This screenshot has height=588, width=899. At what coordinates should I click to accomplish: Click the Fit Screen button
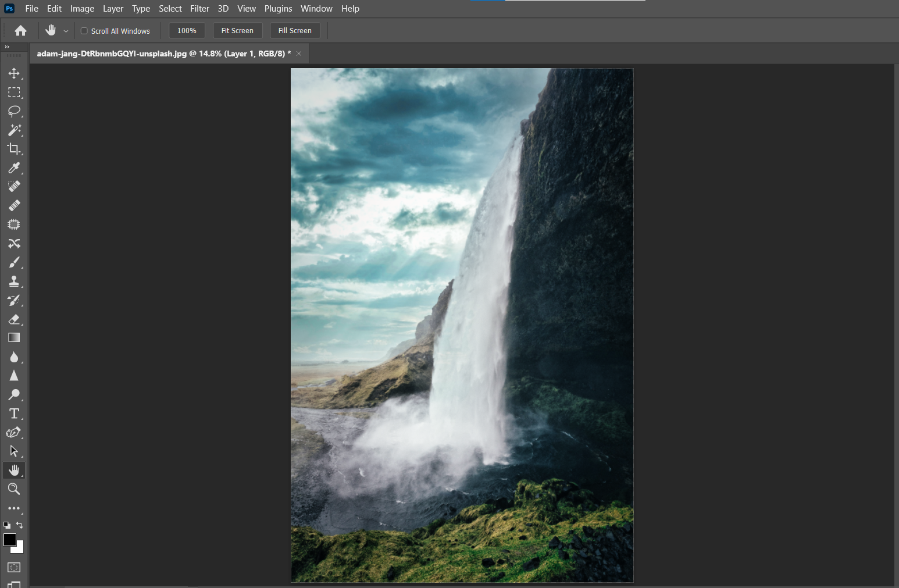tap(237, 31)
